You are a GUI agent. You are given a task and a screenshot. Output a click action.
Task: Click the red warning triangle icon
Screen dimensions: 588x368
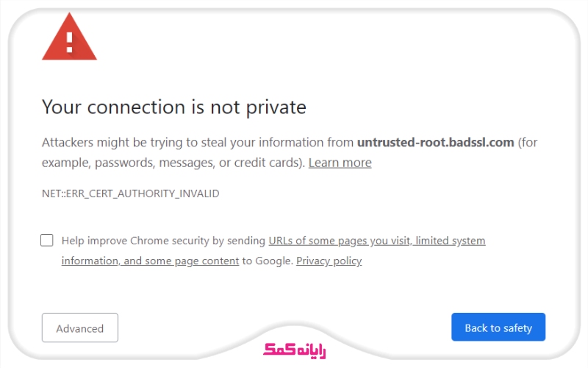point(70,38)
